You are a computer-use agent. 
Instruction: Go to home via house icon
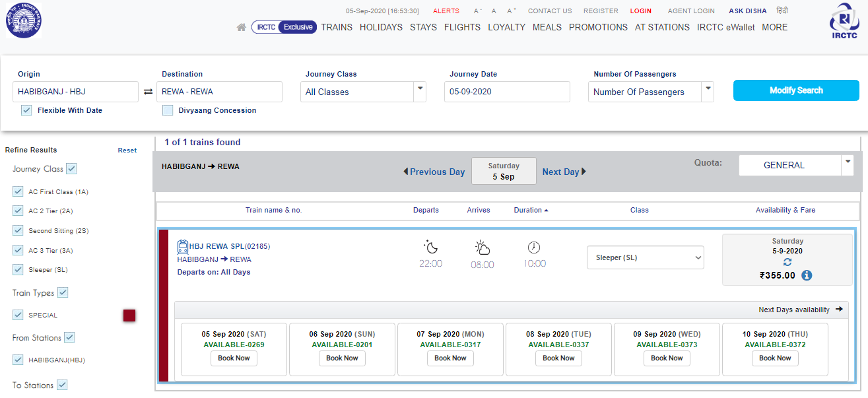[x=242, y=28]
